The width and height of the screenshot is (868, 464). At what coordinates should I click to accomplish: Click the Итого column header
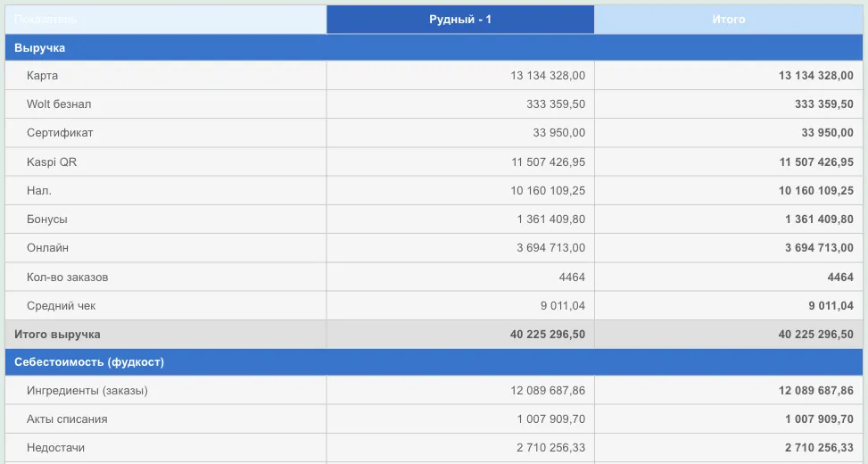728,20
